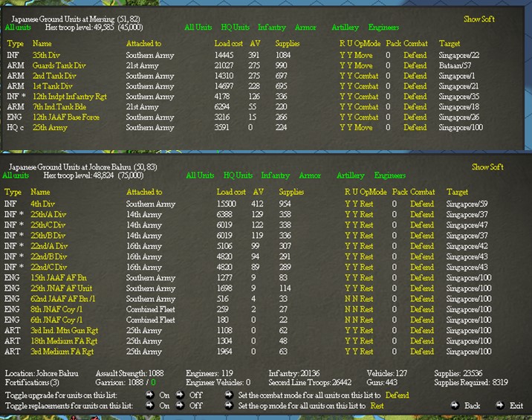Screen dimensions: 532x420
Task: Click the Back arrow icon
Action: coord(455,405)
